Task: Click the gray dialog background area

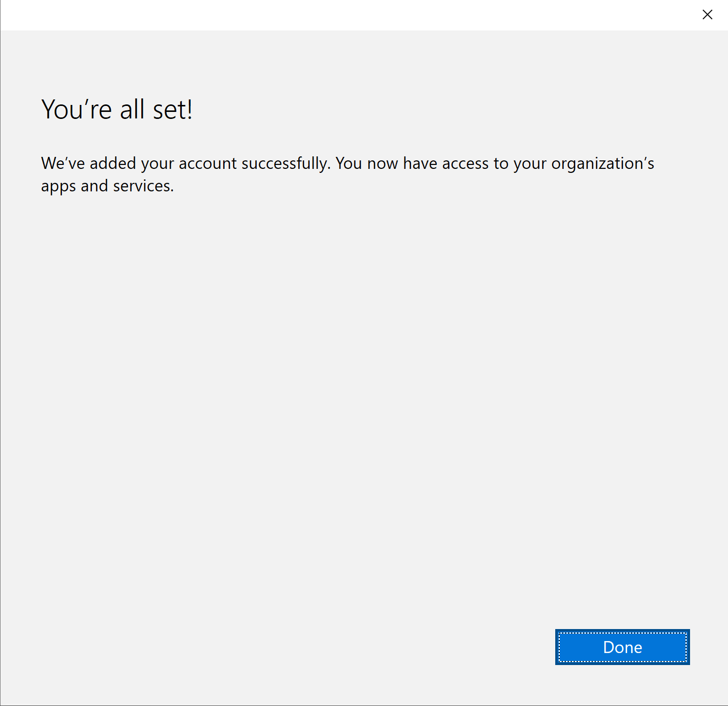Action: [x=350, y=400]
